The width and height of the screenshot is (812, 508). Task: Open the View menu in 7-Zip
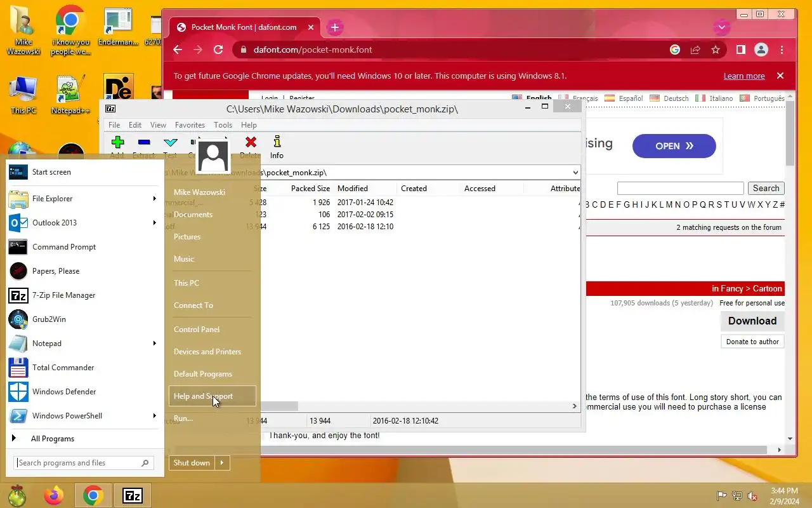pos(158,125)
